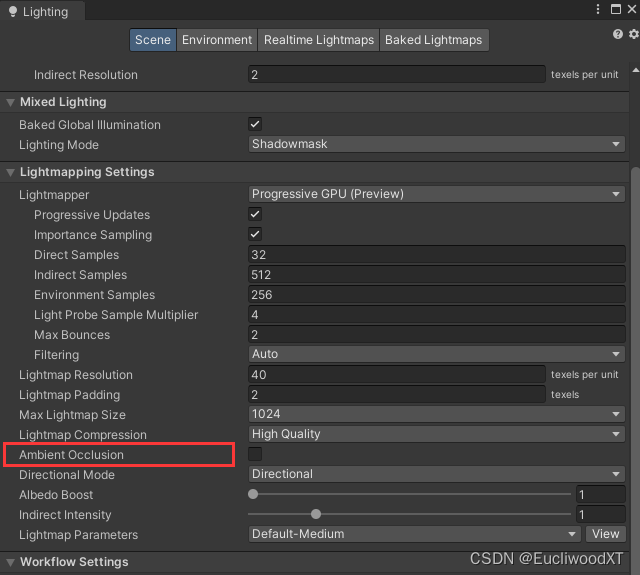Enable the Ambient Occlusion checkbox
640x575 pixels.
(x=255, y=454)
